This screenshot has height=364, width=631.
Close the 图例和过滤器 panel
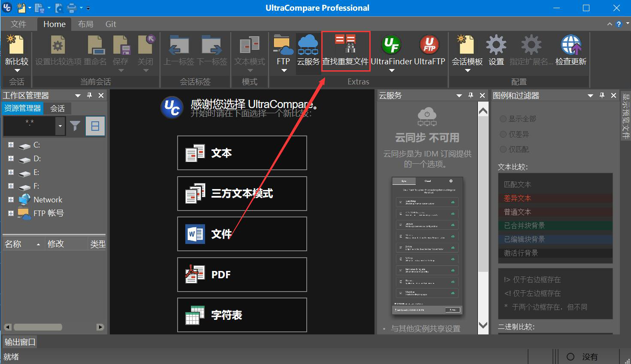(x=613, y=95)
